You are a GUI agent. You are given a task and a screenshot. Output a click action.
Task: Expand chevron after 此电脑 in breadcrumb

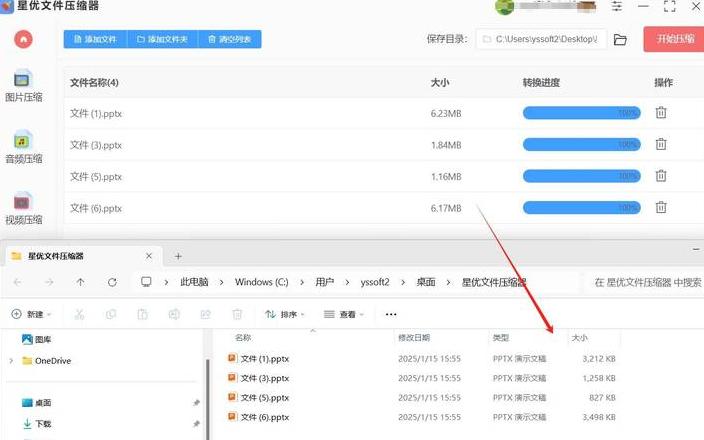click(x=221, y=282)
